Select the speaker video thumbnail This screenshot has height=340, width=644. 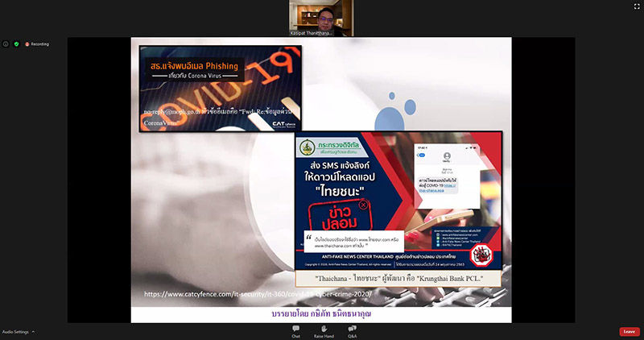[321, 15]
